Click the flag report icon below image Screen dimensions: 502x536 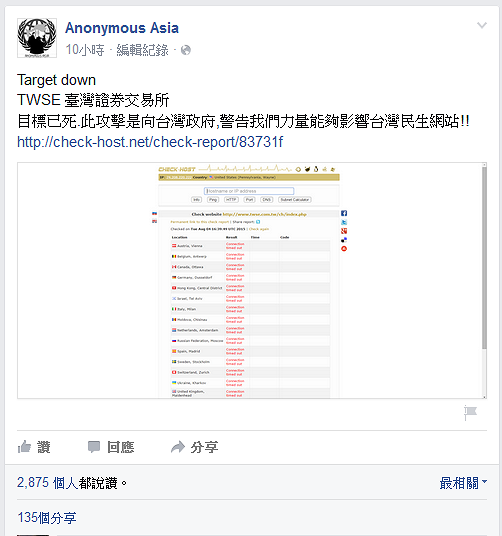[470, 412]
